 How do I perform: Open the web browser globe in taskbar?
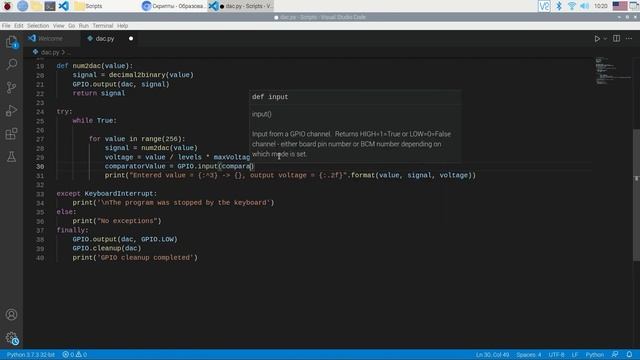click(x=22, y=6)
